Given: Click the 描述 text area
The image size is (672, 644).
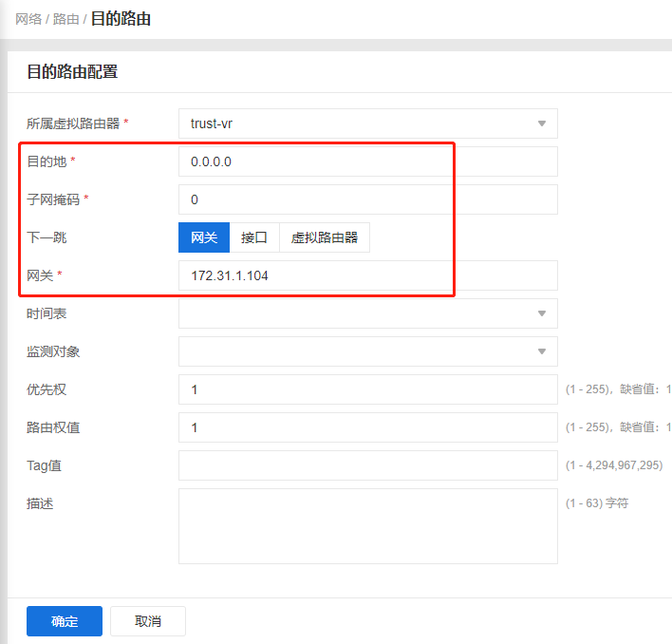Looking at the screenshot, I should coord(367,526).
